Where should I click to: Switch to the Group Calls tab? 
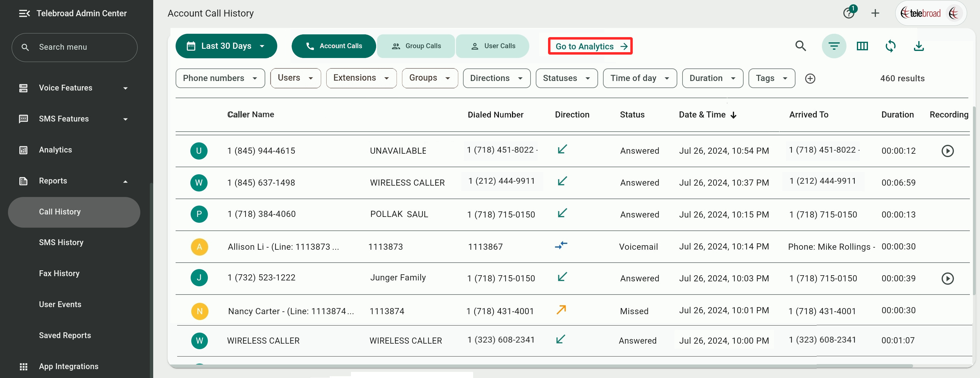[416, 46]
